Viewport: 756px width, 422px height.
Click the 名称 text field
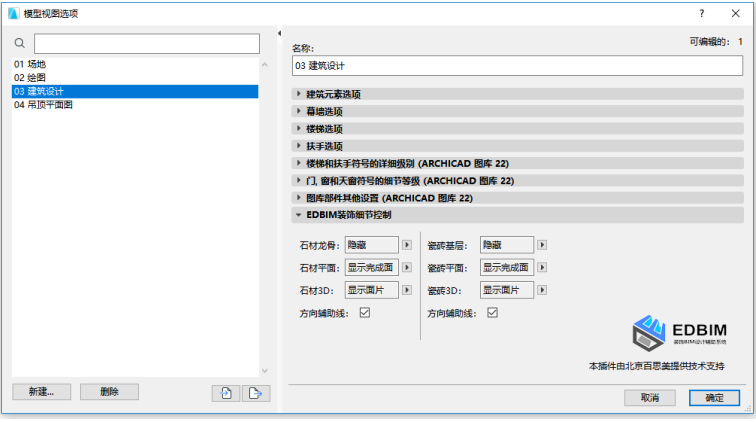tap(517, 66)
